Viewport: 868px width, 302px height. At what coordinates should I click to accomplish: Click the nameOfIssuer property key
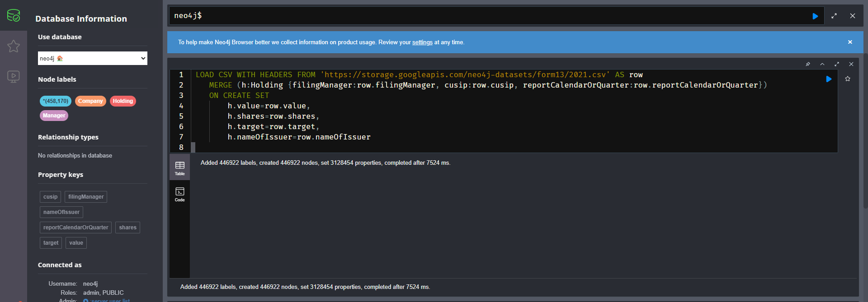[x=61, y=212]
